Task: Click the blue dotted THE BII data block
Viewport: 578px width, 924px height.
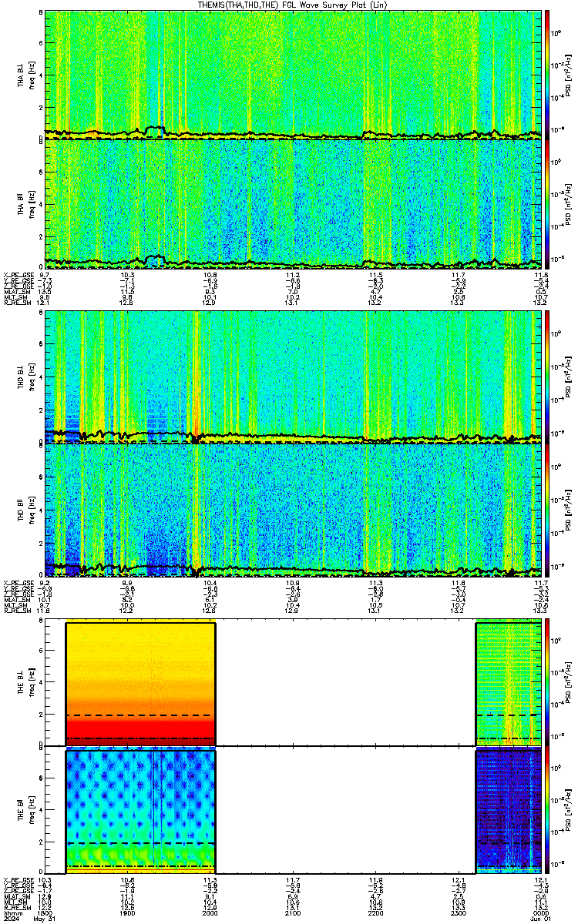Action: [x=140, y=812]
